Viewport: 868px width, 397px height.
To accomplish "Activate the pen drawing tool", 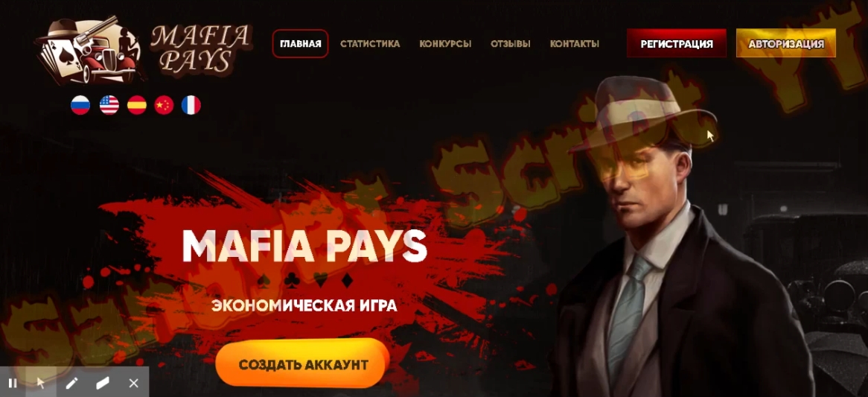I will (x=71, y=383).
